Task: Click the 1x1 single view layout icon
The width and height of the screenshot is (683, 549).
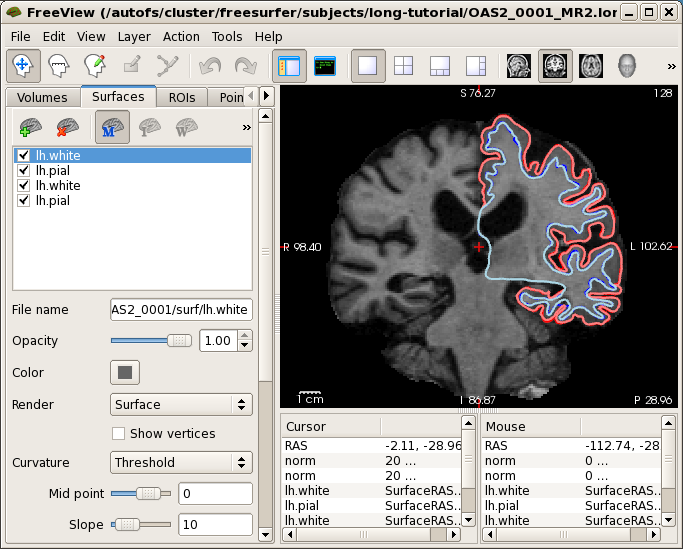Action: point(369,66)
